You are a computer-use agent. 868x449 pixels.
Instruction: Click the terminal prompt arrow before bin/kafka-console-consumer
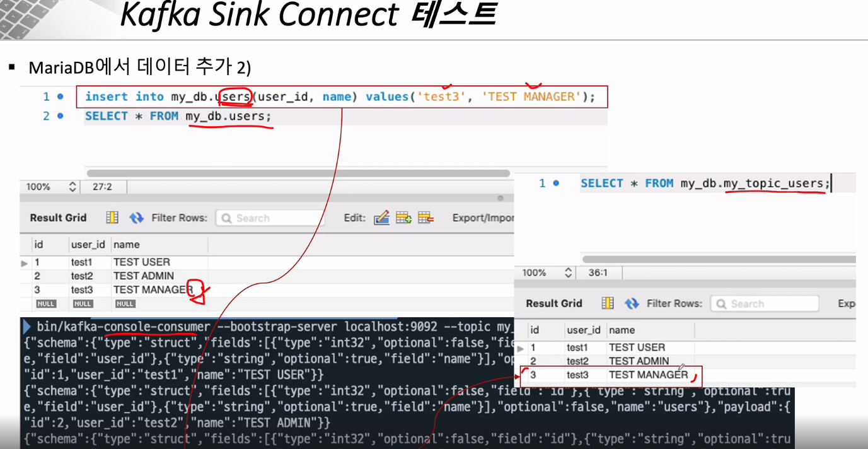(x=27, y=327)
